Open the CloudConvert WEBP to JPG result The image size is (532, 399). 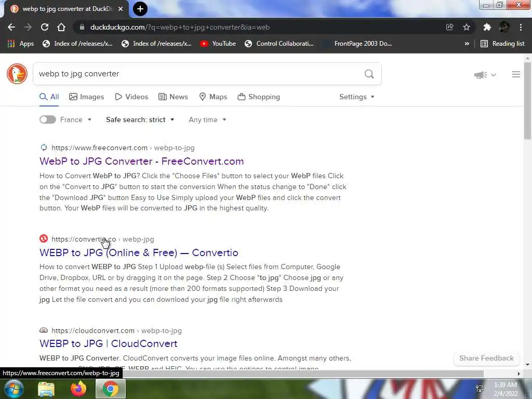tap(108, 343)
